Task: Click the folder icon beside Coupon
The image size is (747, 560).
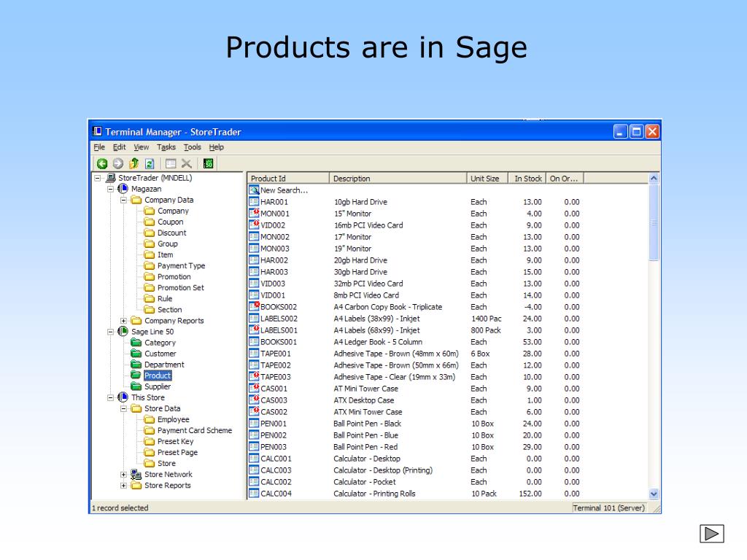Action: [150, 222]
